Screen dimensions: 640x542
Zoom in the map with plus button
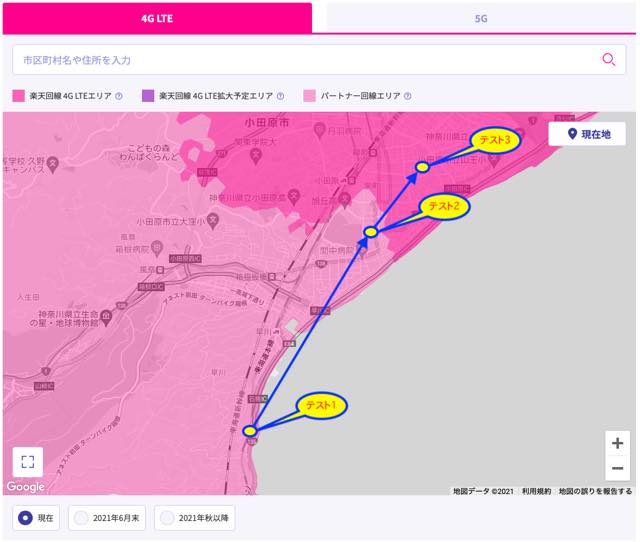[x=617, y=443]
